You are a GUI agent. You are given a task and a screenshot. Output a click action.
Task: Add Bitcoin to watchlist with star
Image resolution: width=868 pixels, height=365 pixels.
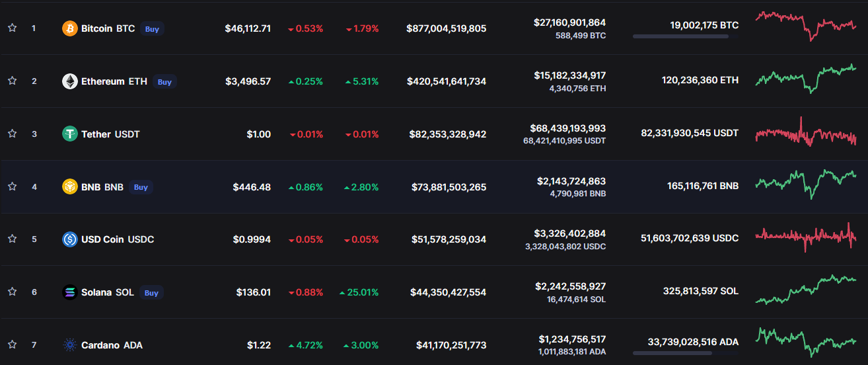tap(12, 28)
